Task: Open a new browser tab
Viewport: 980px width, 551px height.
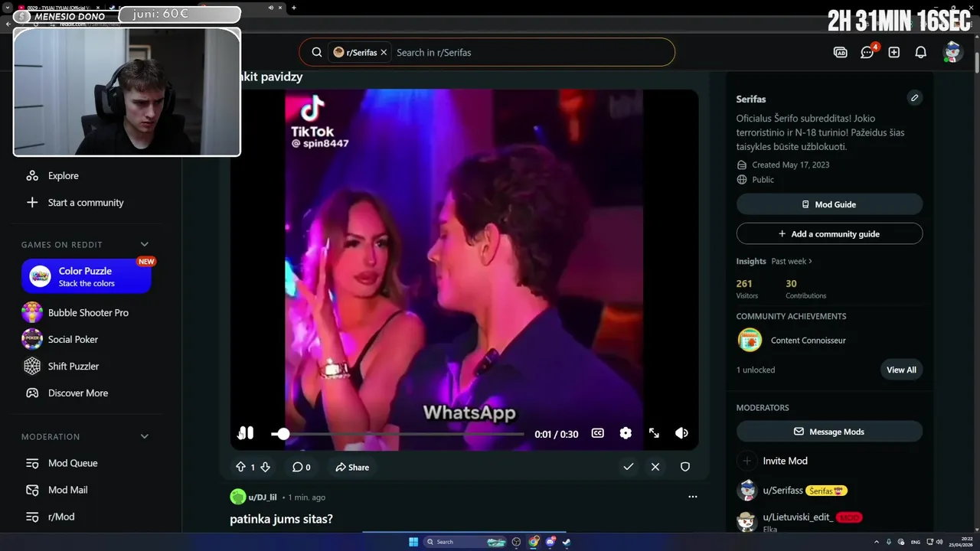Action: pos(294,8)
